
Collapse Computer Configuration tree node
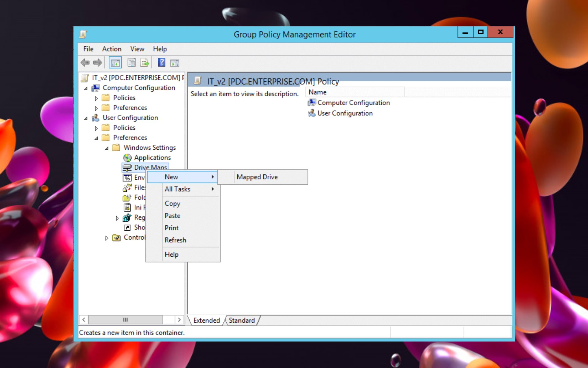86,88
